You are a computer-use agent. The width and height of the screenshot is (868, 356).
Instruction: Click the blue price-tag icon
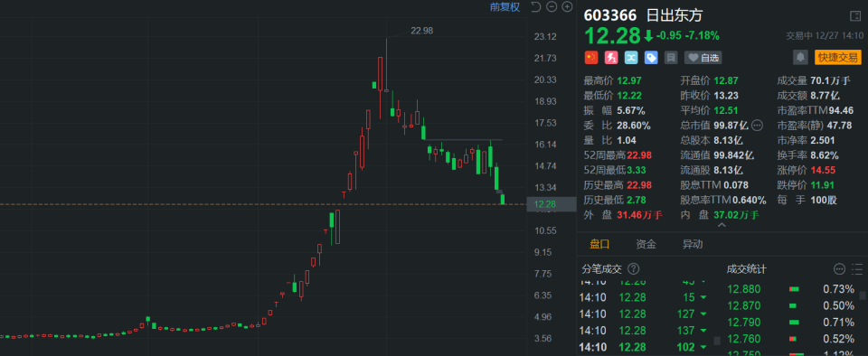click(x=651, y=58)
